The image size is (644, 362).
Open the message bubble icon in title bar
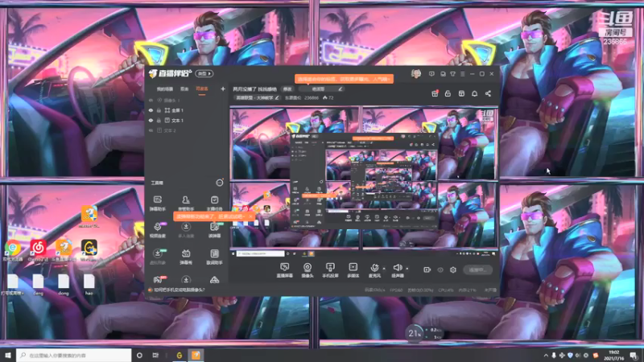431,74
